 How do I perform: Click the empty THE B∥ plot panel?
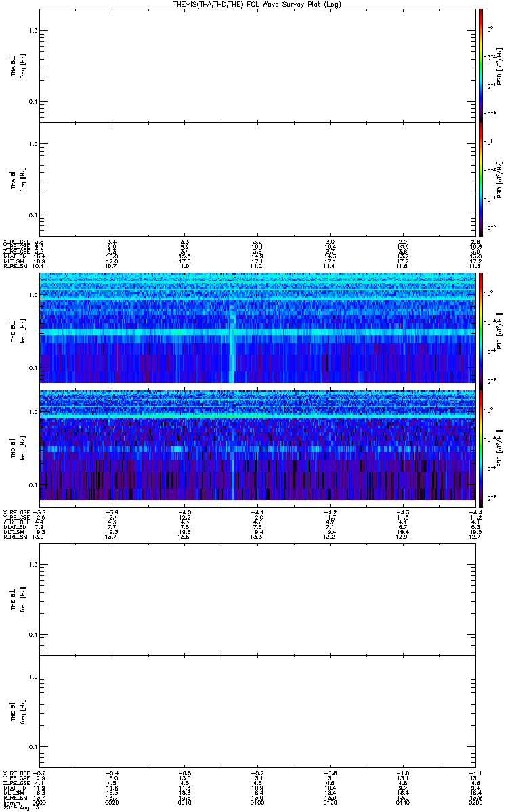point(259,711)
